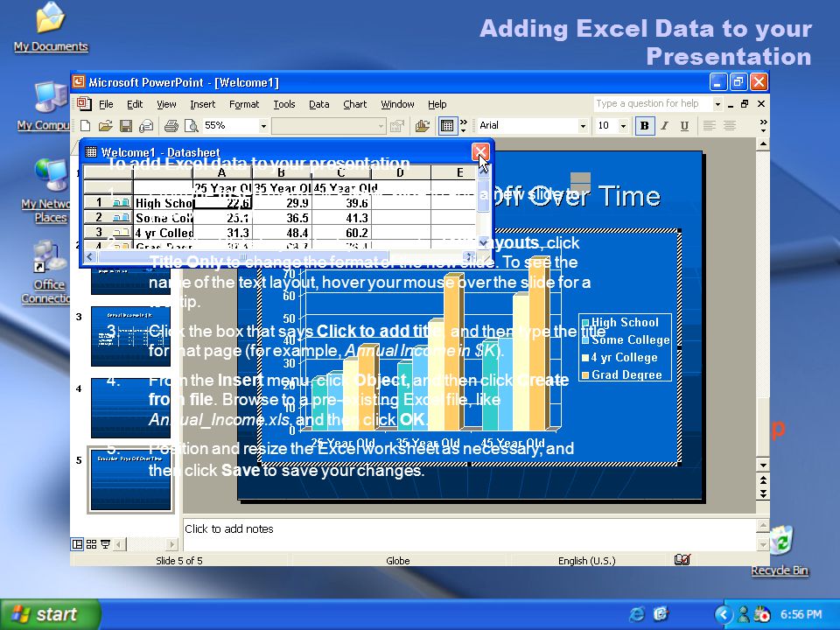Toggle Bold formatting
Screen dimensions: 840x630
click(x=645, y=126)
